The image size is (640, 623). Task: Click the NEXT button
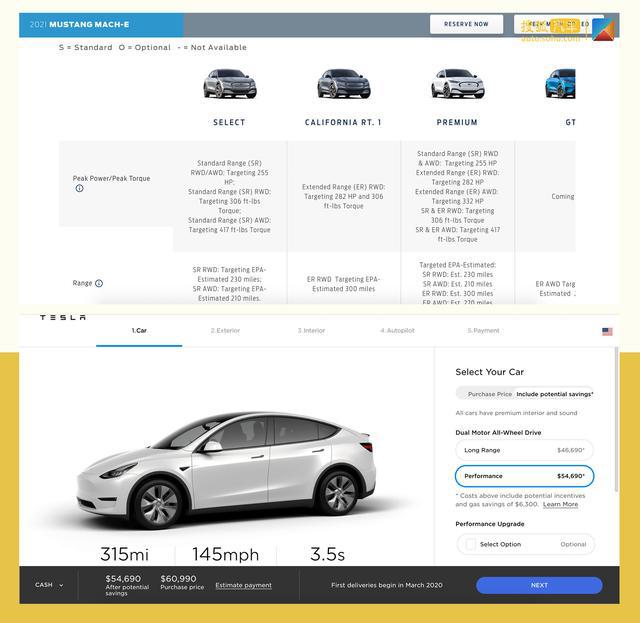pos(539,585)
